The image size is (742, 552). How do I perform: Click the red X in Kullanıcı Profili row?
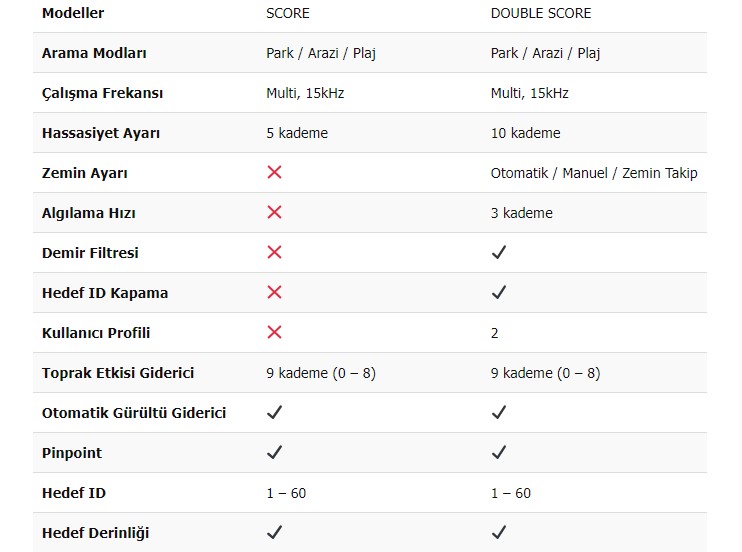point(274,332)
